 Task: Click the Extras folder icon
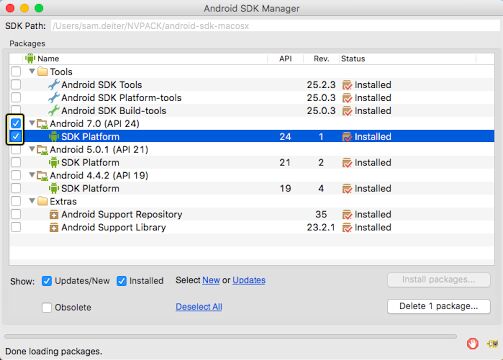pyautogui.click(x=42, y=201)
